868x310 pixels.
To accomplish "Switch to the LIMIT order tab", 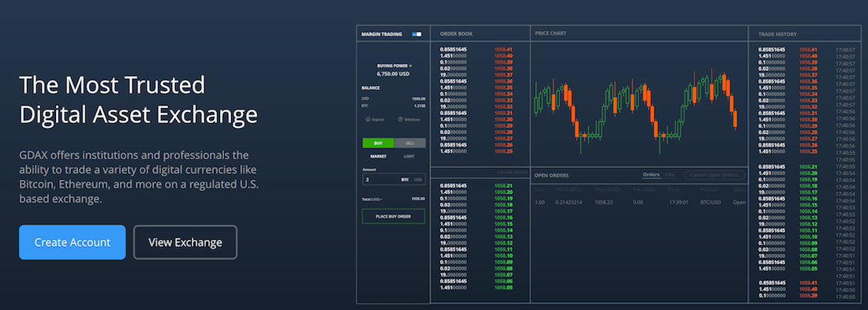I will point(409,156).
